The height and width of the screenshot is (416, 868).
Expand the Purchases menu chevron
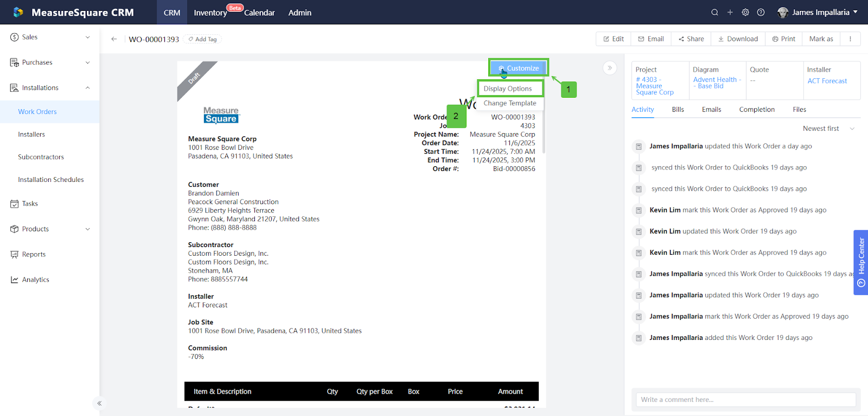tap(88, 63)
